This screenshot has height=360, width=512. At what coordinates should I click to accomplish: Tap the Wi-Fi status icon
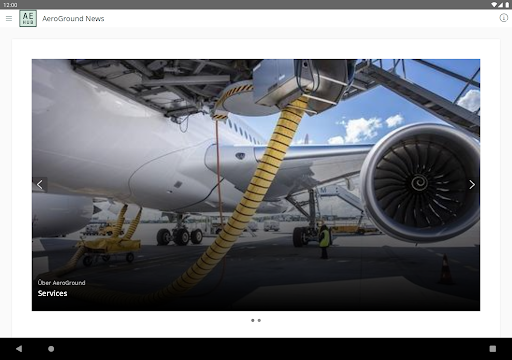pyautogui.click(x=494, y=5)
